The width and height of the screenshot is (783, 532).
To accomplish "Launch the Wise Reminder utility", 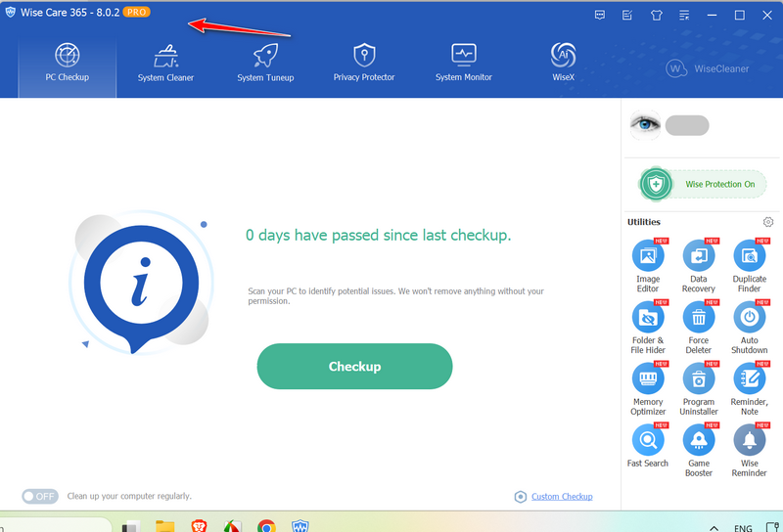I will pos(749,451).
